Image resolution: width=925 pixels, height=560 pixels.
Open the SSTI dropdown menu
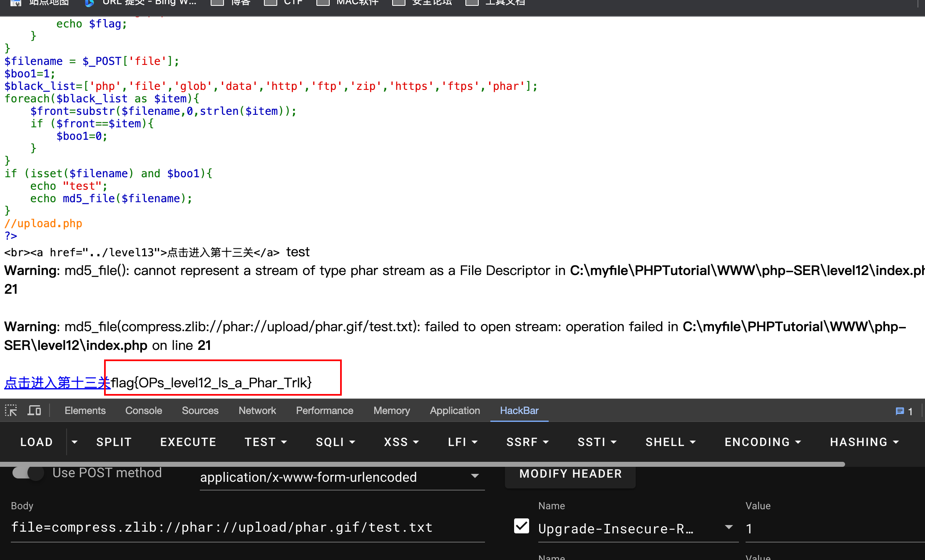point(597,442)
